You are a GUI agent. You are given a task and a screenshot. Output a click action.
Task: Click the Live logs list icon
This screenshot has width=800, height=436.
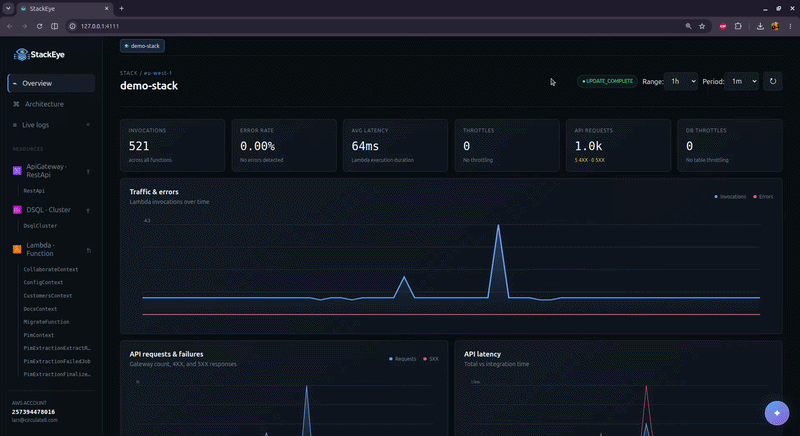click(x=15, y=125)
